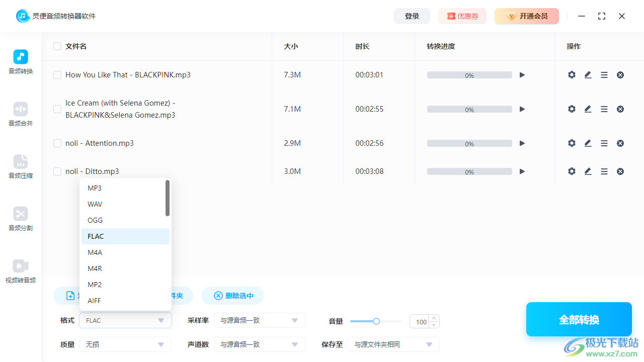Screen dimensions: 644x362
Task: Click pencil icon in noli - Ditto row
Action: 588,171
